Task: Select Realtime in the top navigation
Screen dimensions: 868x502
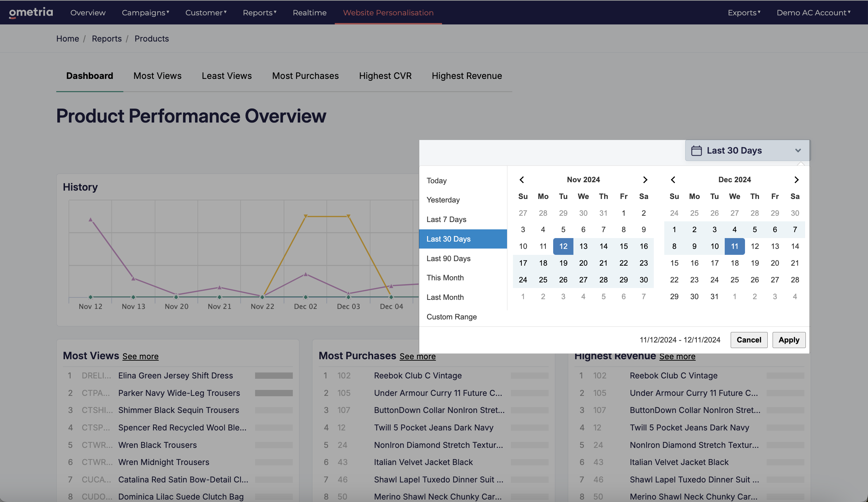Action: pos(310,12)
